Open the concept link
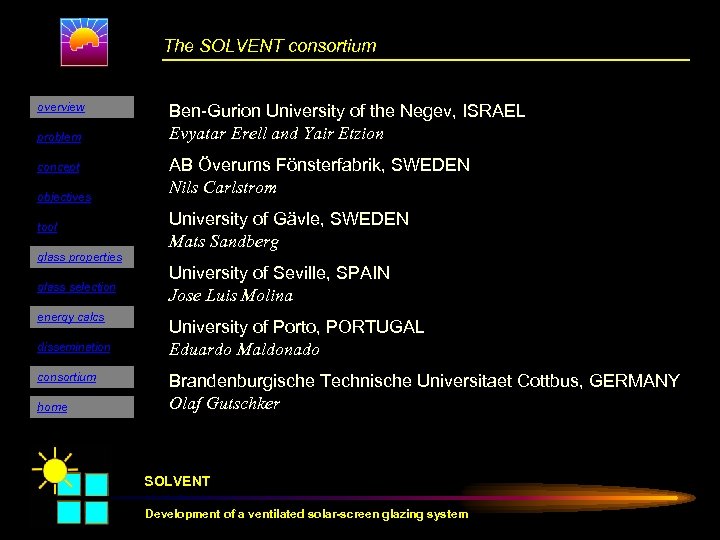This screenshot has height=540, width=720. click(x=58, y=167)
